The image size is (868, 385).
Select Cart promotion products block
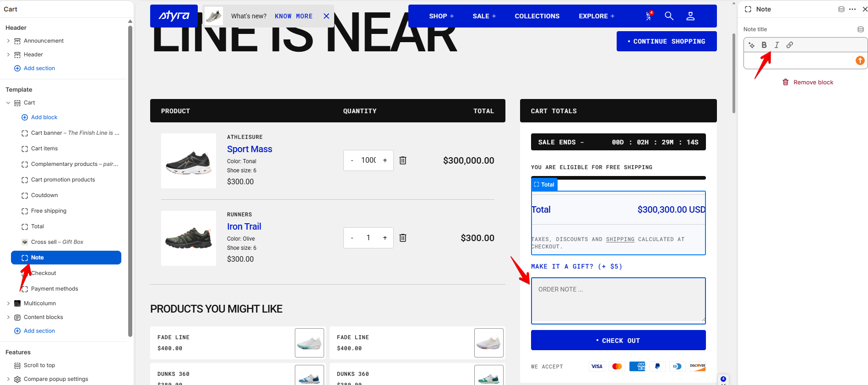(66, 180)
